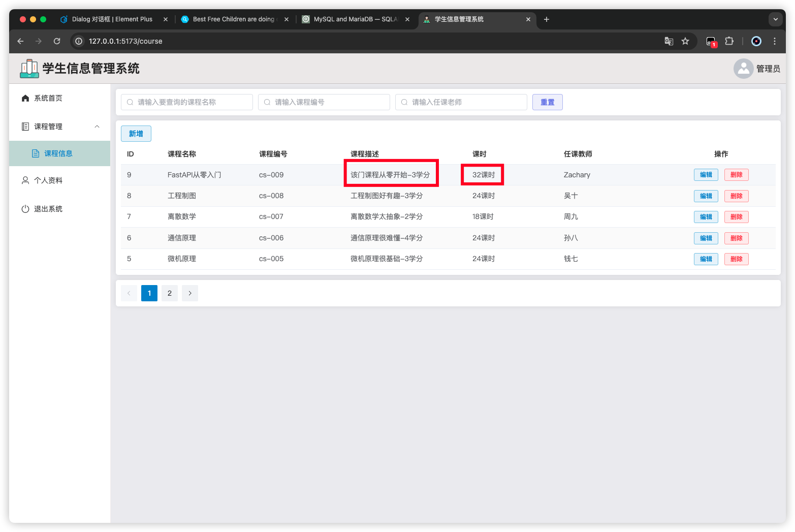Screen dimensions: 795x532
Task: Edit the 通信原理 course row
Action: click(x=706, y=238)
